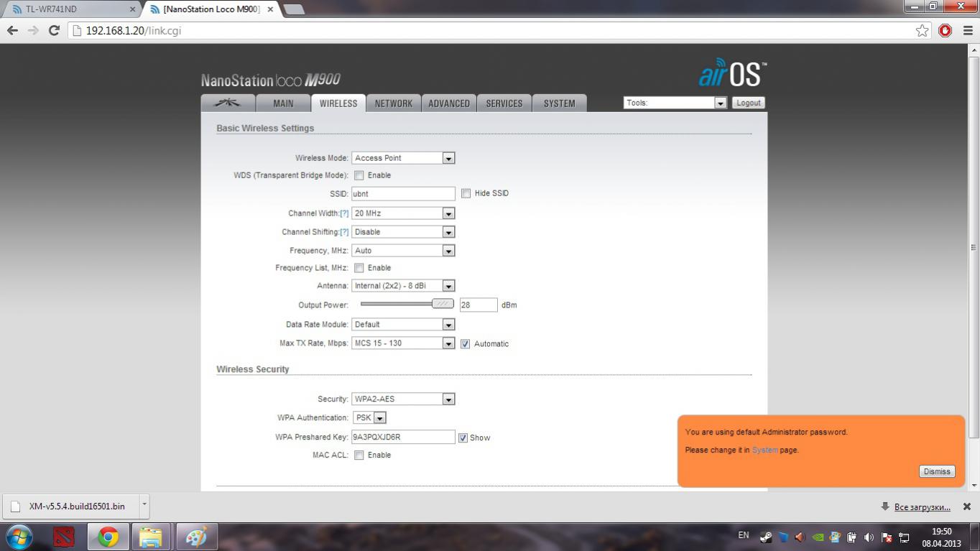Image resolution: width=980 pixels, height=551 pixels.
Task: Click the SSID input field
Action: pos(403,194)
